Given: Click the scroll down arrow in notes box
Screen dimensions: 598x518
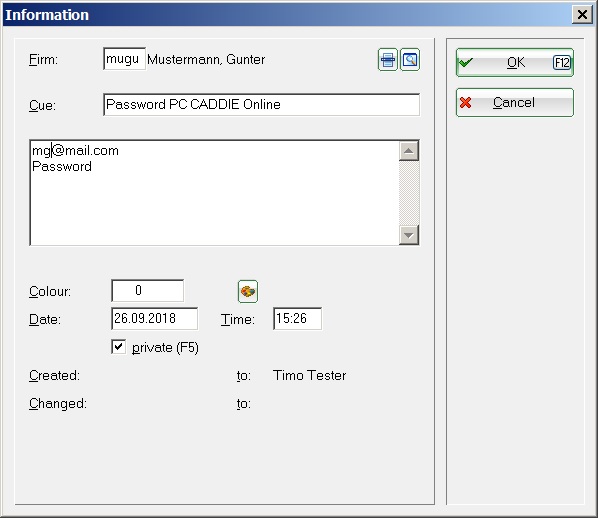Looking at the screenshot, I should [409, 235].
